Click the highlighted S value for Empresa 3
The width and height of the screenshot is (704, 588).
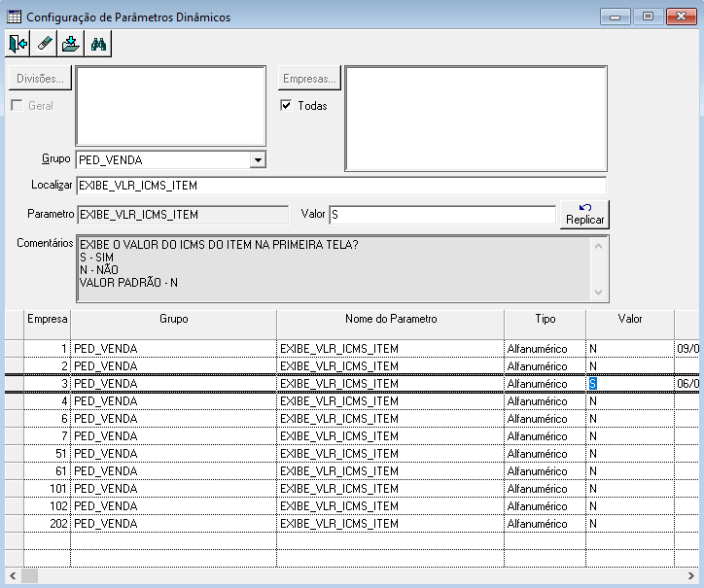point(593,384)
